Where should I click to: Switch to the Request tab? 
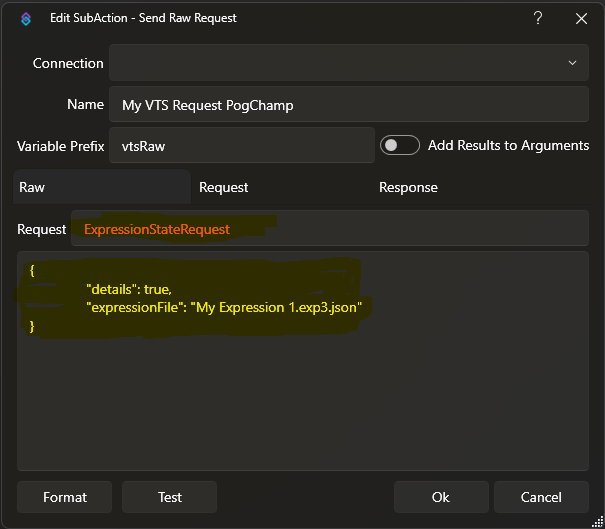tap(224, 187)
